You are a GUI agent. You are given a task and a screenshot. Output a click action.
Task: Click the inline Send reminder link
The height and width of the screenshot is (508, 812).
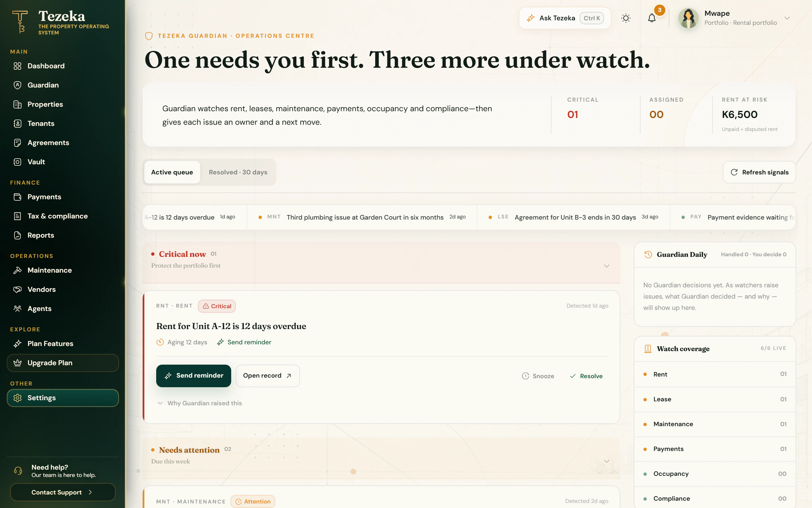click(244, 342)
